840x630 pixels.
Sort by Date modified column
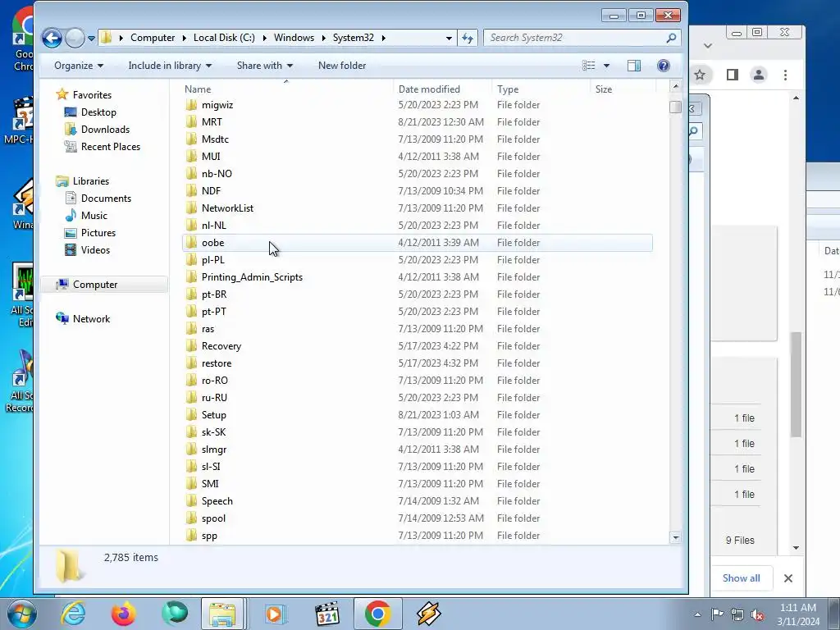click(x=442, y=89)
